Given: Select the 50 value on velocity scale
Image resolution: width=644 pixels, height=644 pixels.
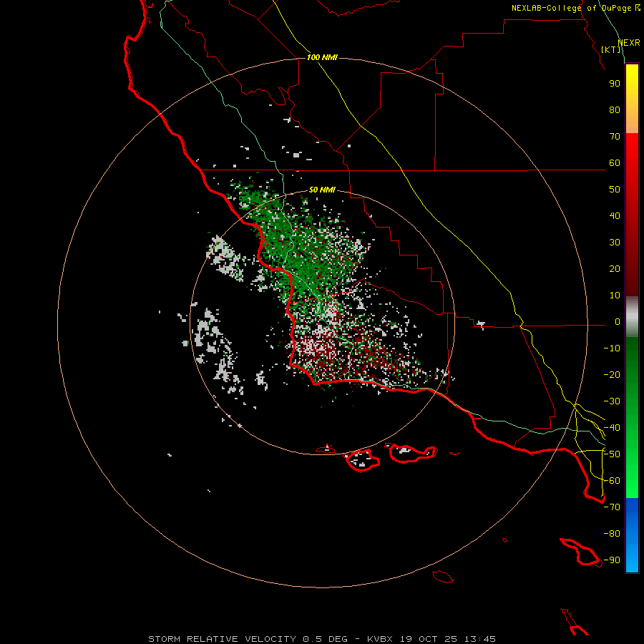Looking at the screenshot, I should tap(615, 190).
